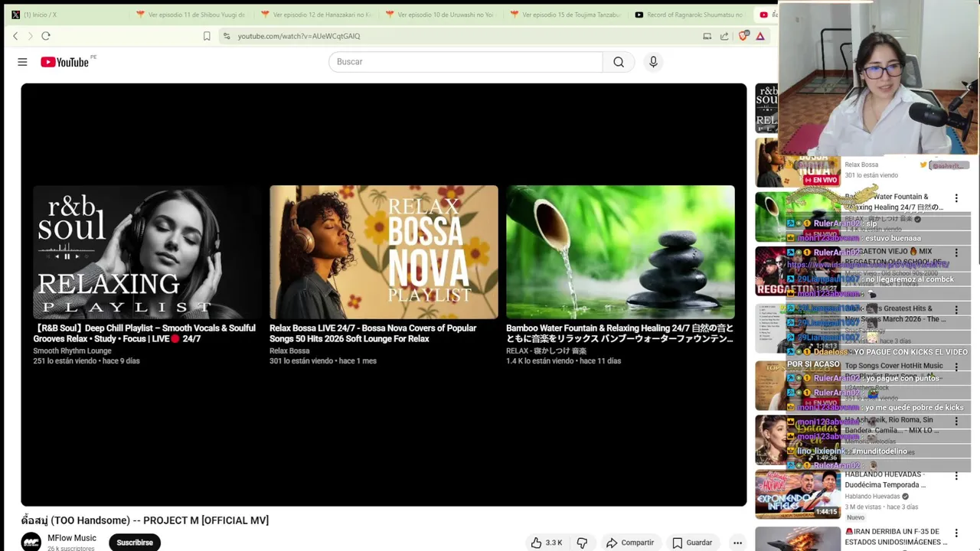Open the three-dot more actions under video
This screenshot has width=980, height=551.
[737, 543]
